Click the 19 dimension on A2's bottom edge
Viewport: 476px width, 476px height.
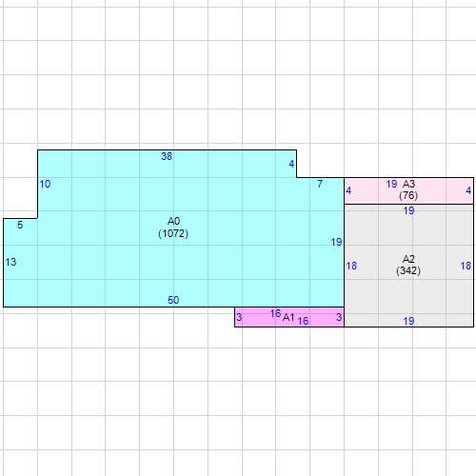pos(408,321)
